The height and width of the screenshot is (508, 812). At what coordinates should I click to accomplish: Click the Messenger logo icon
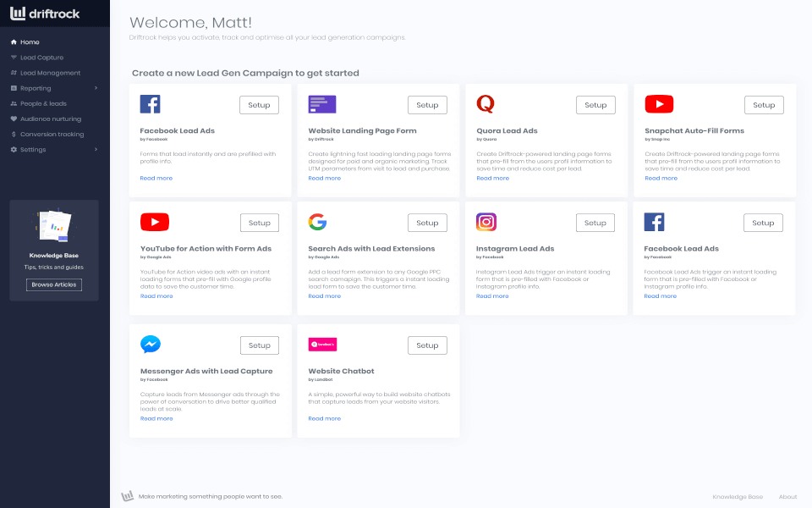(x=151, y=345)
